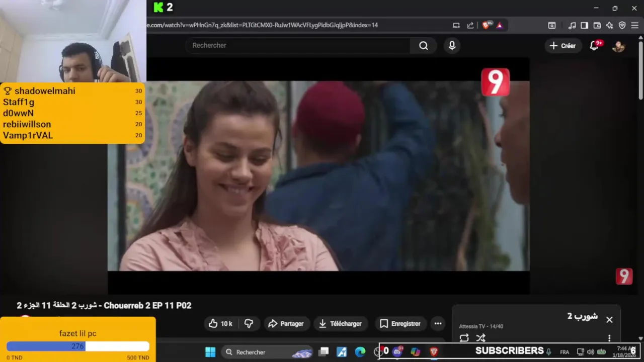644x362 pixels.
Task: Open more actions three-dot menu under video
Action: point(438,324)
